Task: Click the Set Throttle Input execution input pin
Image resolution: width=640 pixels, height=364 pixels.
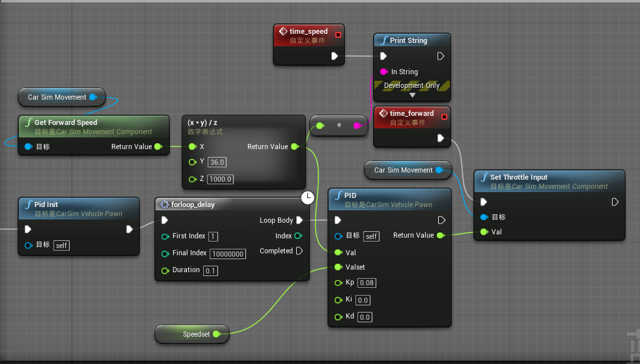Action: 484,202
